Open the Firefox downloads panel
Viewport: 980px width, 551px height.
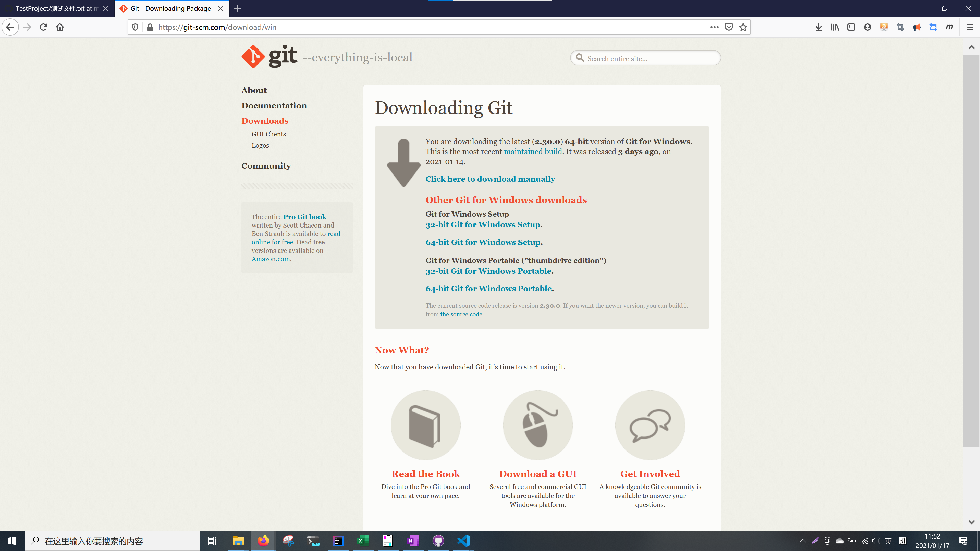pyautogui.click(x=818, y=27)
